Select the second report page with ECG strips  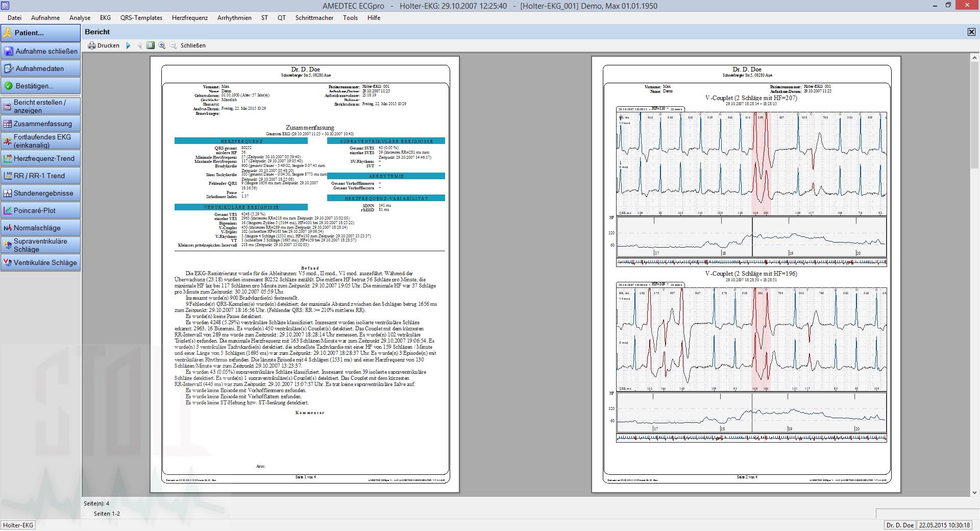pos(746,276)
